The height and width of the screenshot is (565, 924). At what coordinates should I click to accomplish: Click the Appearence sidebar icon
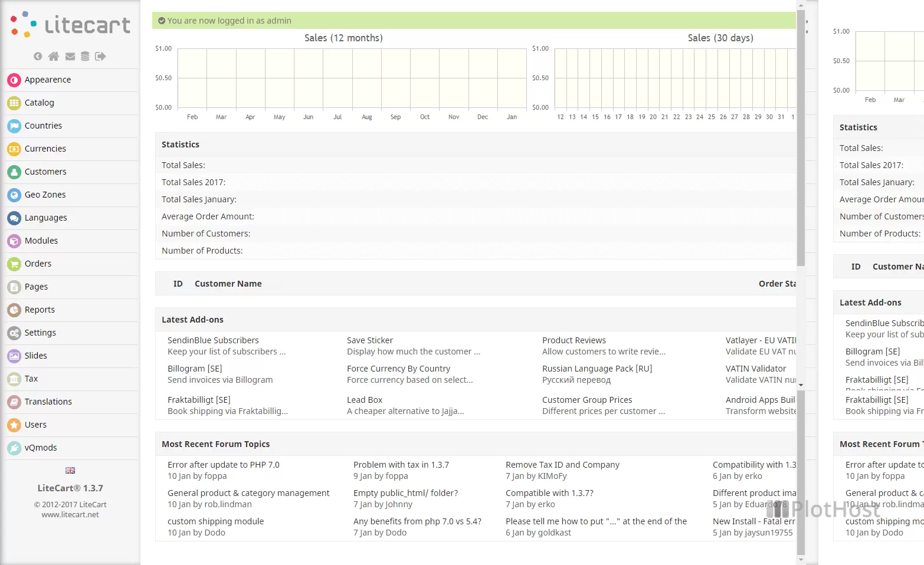[x=14, y=80]
